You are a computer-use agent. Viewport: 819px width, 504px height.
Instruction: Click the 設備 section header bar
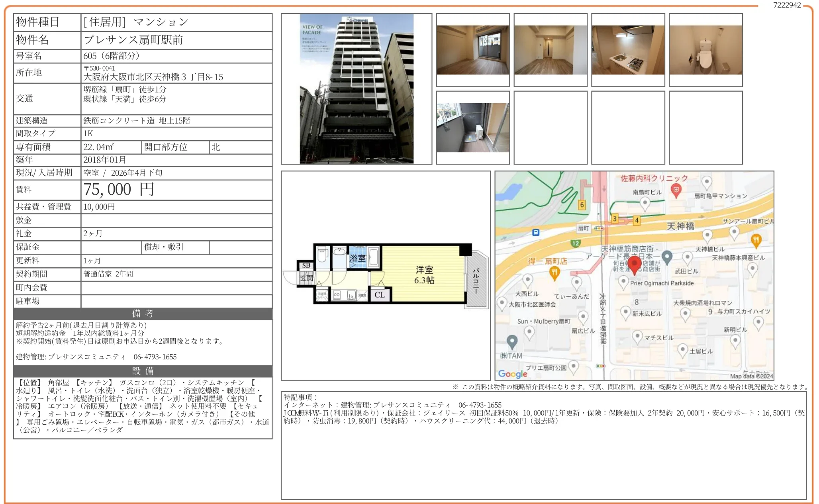point(143,371)
